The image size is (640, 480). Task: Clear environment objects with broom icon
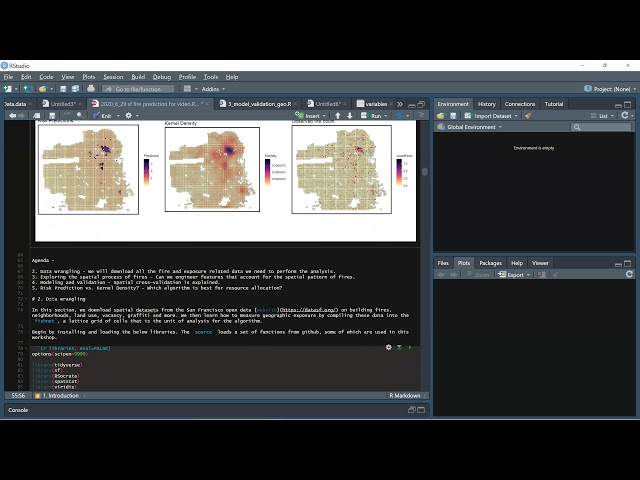[x=529, y=116]
